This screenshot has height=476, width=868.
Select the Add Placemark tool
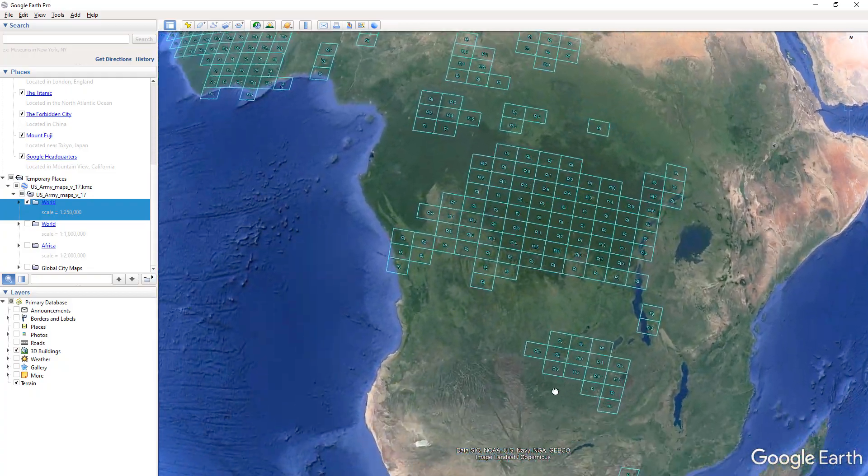click(x=188, y=25)
